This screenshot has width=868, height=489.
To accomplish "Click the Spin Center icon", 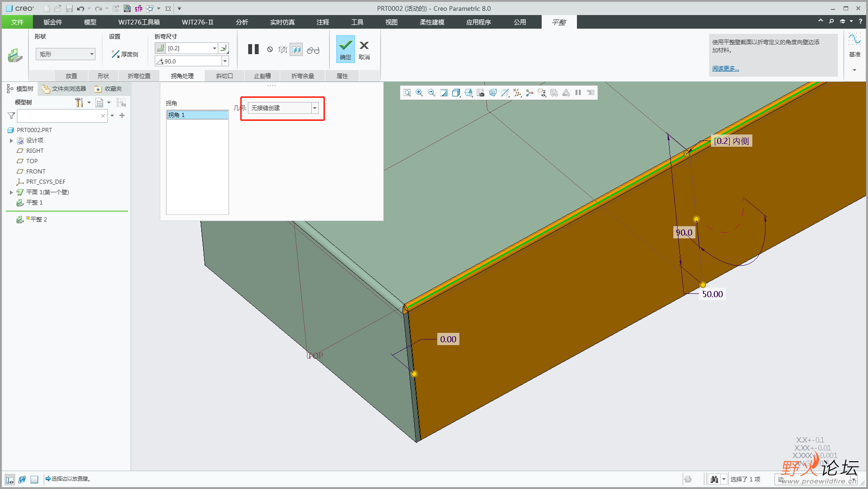I will (x=529, y=93).
